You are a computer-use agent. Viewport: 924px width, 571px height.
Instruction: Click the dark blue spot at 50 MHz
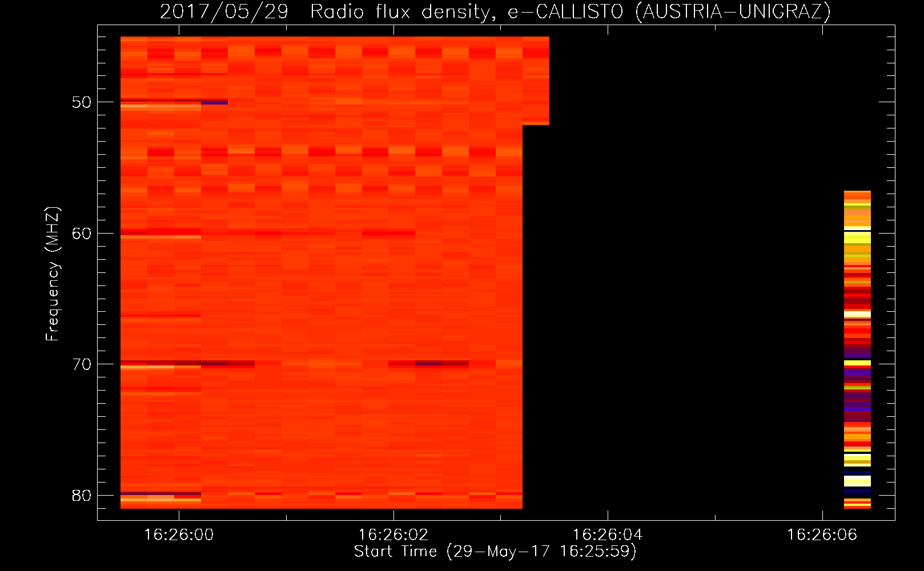[x=214, y=102]
